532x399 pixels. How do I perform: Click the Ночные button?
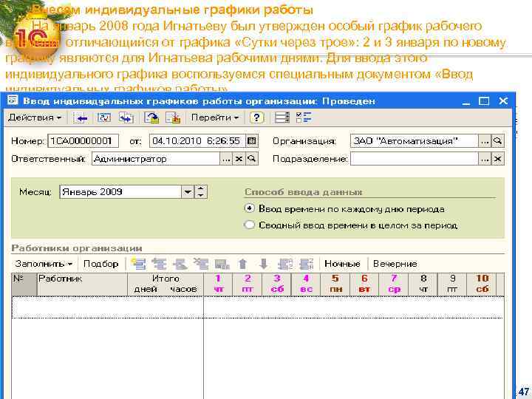coord(342,264)
